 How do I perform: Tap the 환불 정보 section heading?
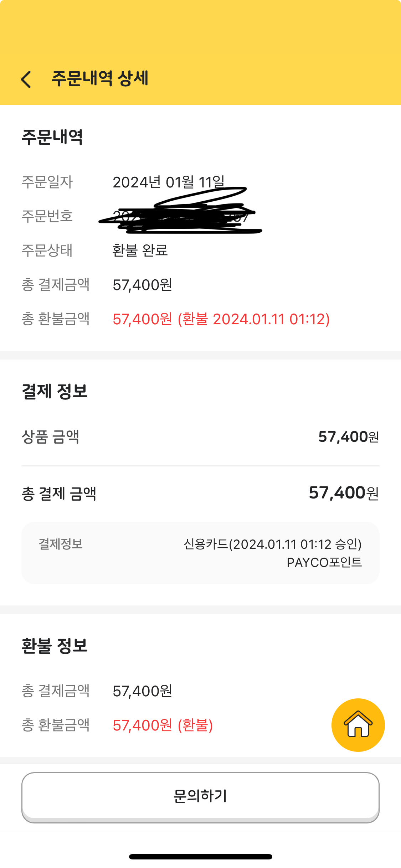[x=55, y=646]
